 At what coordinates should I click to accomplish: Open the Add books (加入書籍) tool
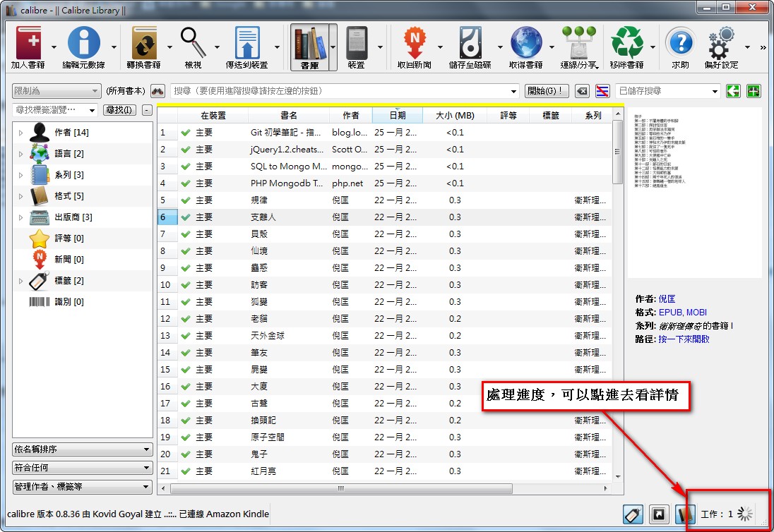coord(28,47)
